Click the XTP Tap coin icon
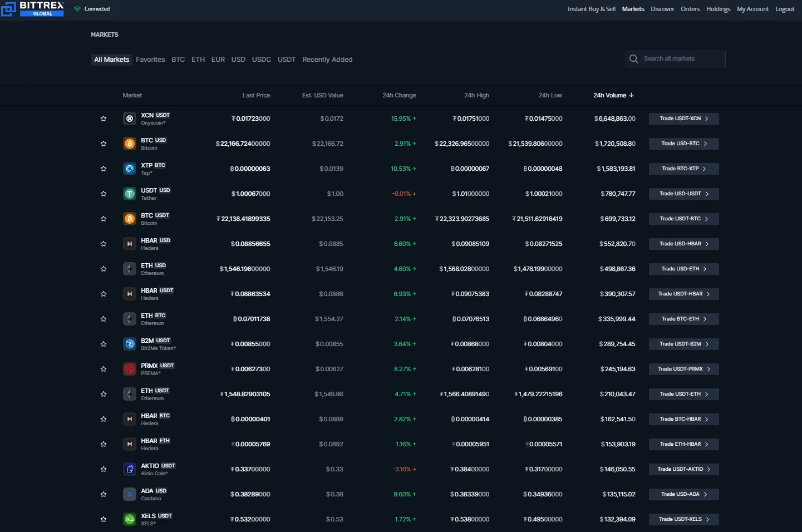The image size is (802, 532). 130,169
